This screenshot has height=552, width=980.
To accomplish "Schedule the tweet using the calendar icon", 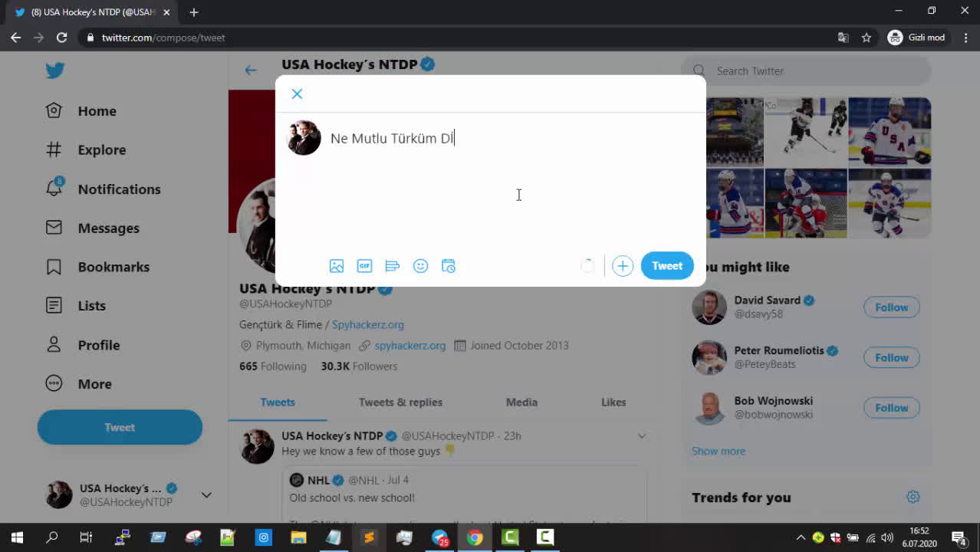I will point(449,265).
